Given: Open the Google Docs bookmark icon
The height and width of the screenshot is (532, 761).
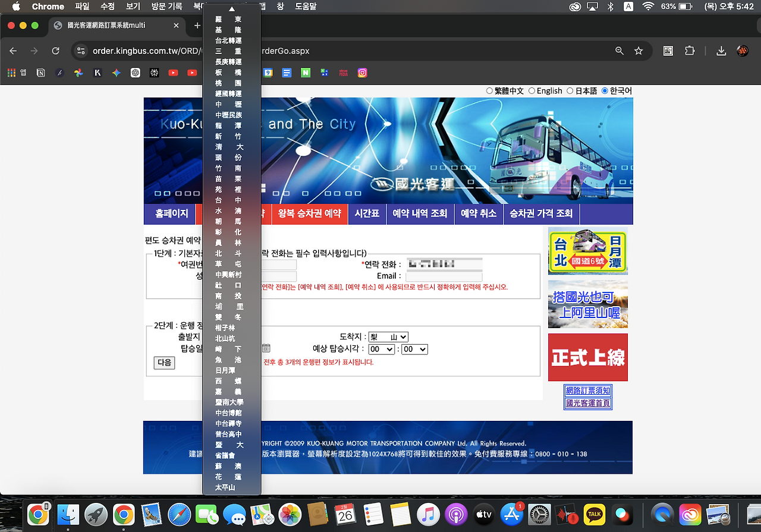Looking at the screenshot, I should 287,73.
